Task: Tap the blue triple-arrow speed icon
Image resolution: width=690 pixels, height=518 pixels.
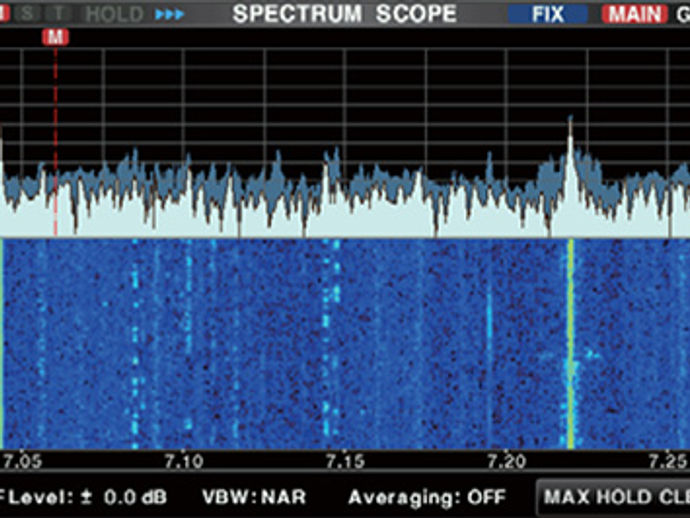Action: [x=170, y=14]
